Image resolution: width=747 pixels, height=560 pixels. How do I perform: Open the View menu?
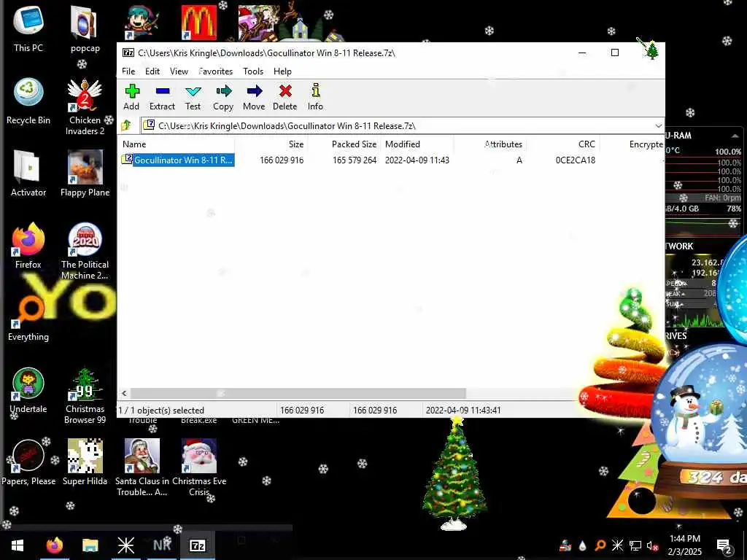tap(179, 71)
